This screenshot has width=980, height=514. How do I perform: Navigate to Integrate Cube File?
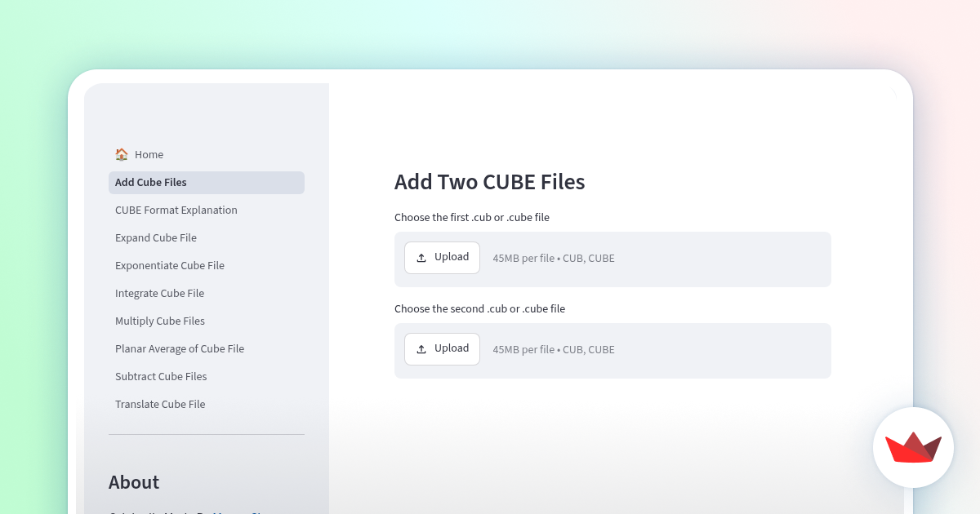pos(206,294)
